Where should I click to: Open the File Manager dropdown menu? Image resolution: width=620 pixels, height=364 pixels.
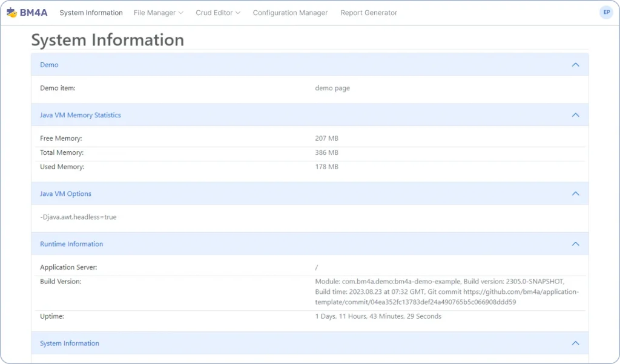[158, 13]
